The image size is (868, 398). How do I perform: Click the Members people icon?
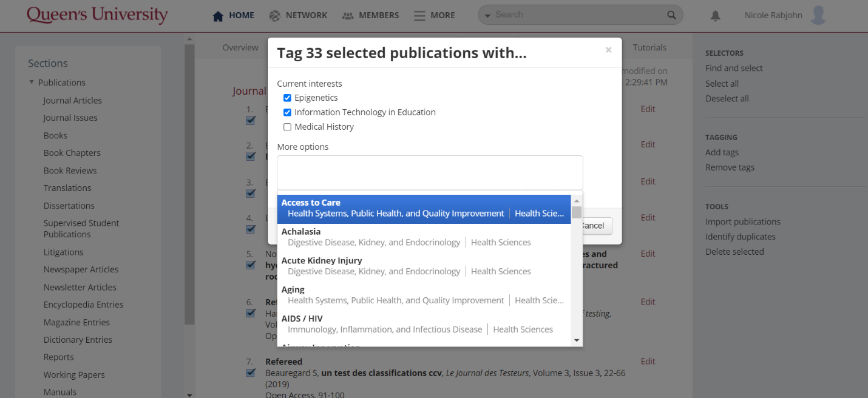(348, 16)
